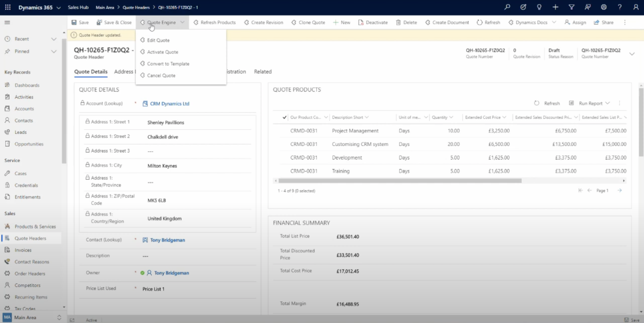This screenshot has height=323, width=644.
Task: Click the Save & Close button
Action: [x=114, y=22]
